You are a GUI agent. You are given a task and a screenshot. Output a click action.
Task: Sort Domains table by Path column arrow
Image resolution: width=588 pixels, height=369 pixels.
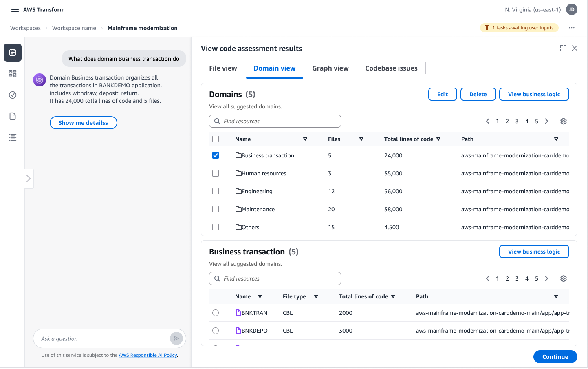tap(556, 139)
